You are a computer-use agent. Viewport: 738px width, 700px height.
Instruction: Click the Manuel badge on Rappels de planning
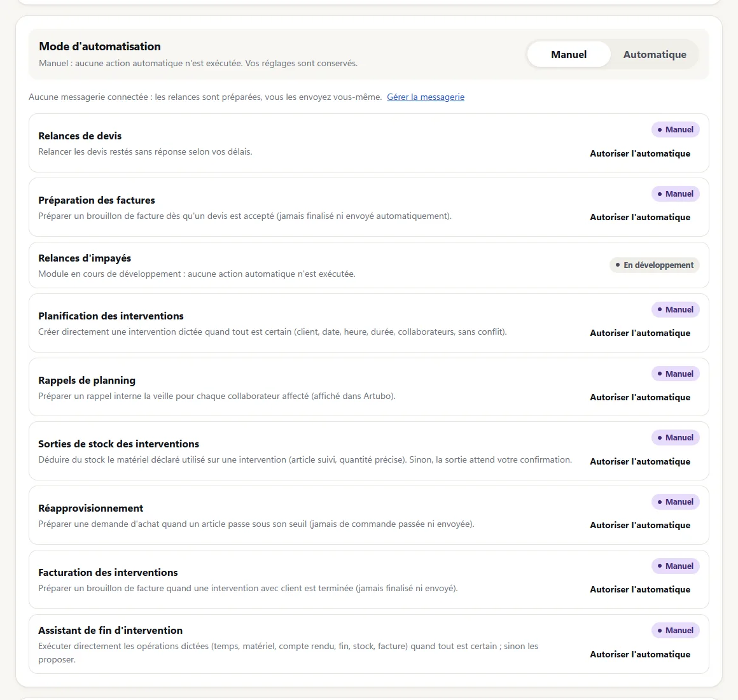[x=676, y=374]
